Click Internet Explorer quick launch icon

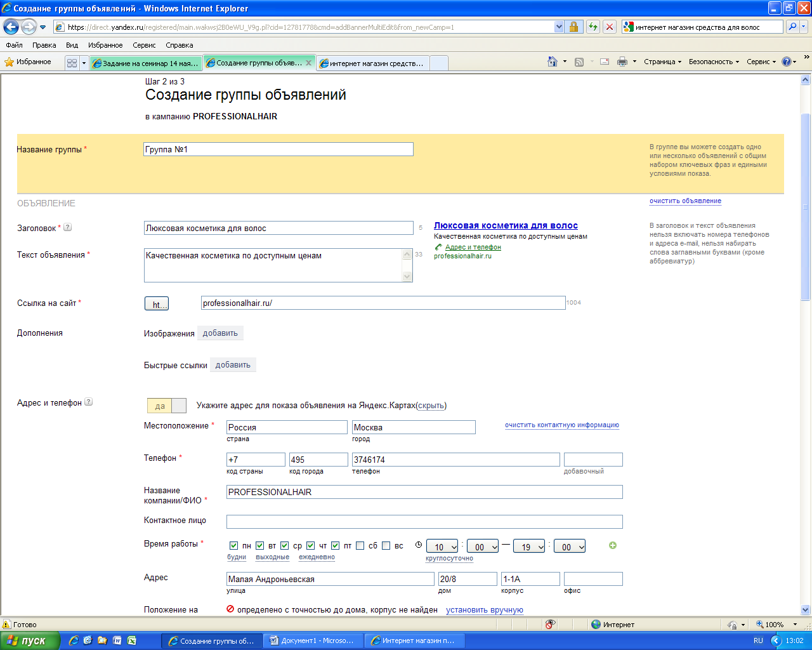74,640
